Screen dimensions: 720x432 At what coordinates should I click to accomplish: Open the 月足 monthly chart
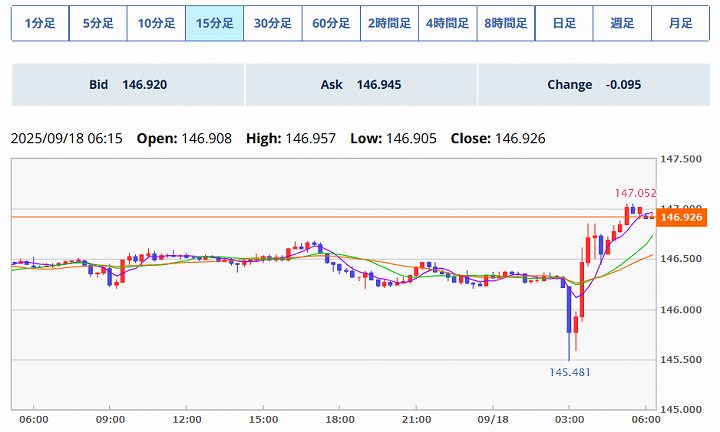681,23
